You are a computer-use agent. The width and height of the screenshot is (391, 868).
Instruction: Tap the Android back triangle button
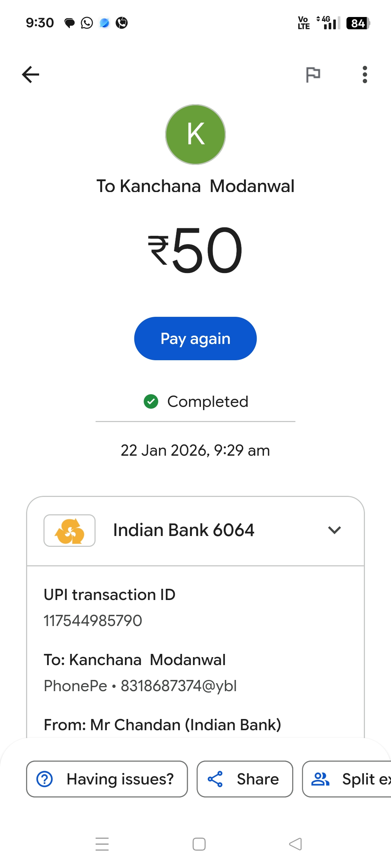295,844
